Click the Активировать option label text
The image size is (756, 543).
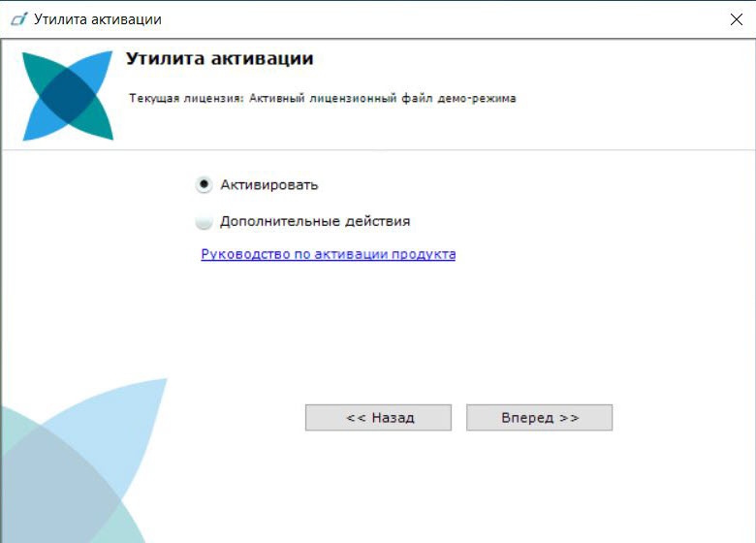pyautogui.click(x=268, y=184)
